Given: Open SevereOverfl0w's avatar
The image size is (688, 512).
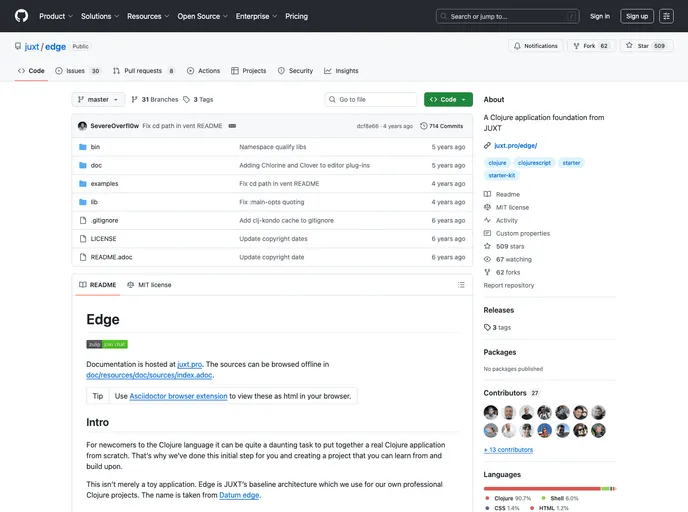Looking at the screenshot, I should click(82, 126).
